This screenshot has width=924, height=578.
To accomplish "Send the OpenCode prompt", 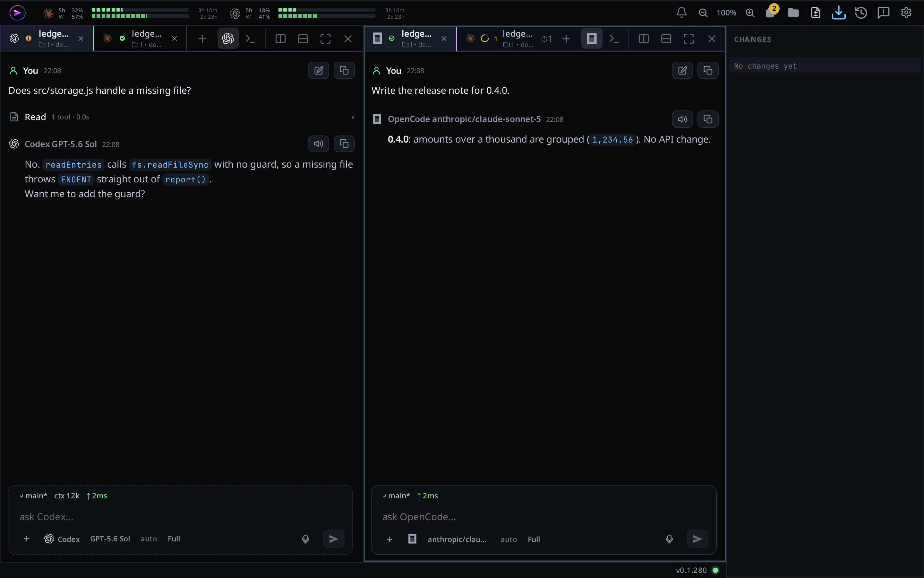I will coord(697,539).
